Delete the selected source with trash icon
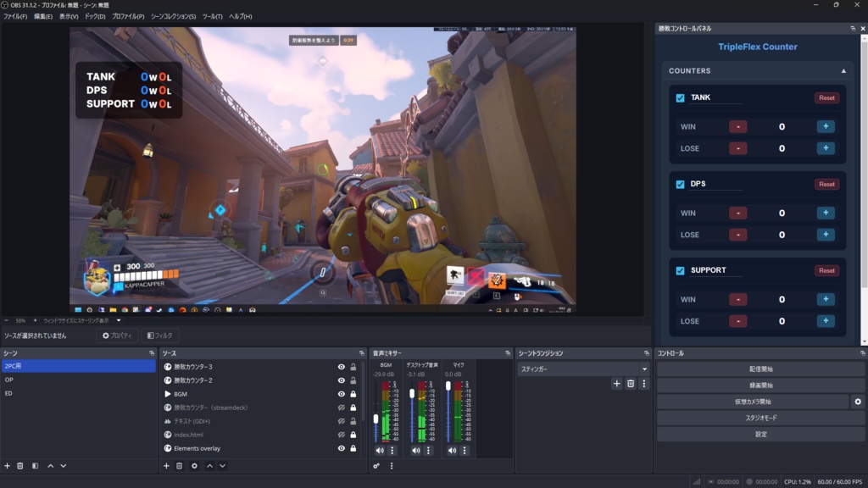The image size is (868, 488). (180, 466)
